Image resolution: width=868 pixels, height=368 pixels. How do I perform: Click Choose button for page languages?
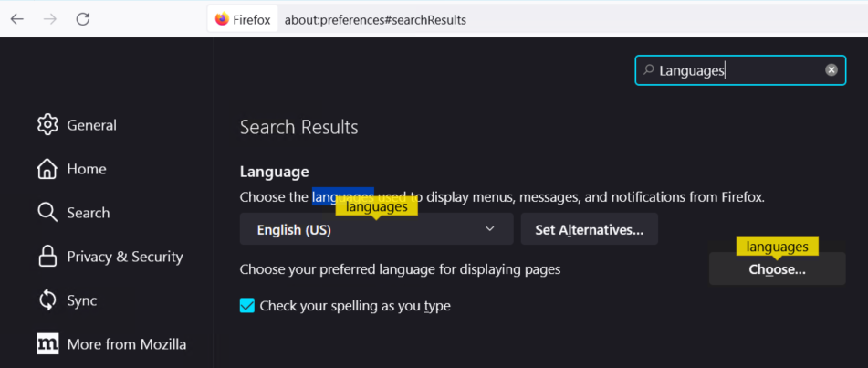(777, 269)
